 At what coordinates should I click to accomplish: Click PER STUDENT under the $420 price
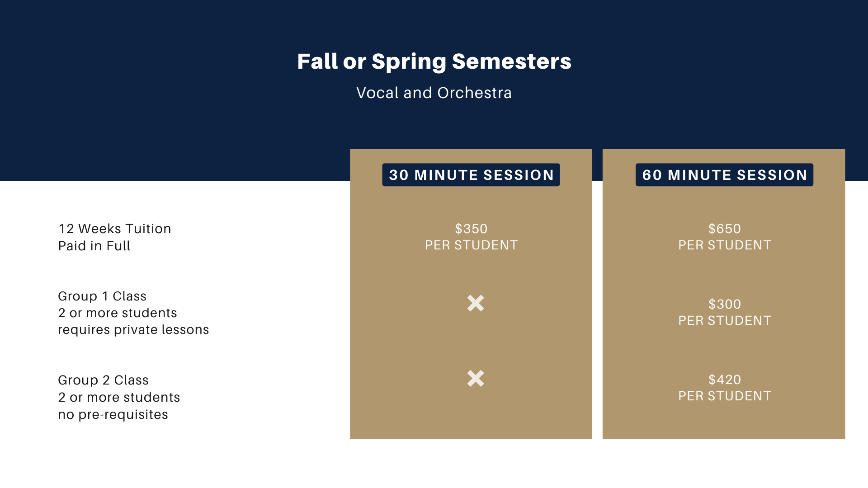pyautogui.click(x=725, y=396)
